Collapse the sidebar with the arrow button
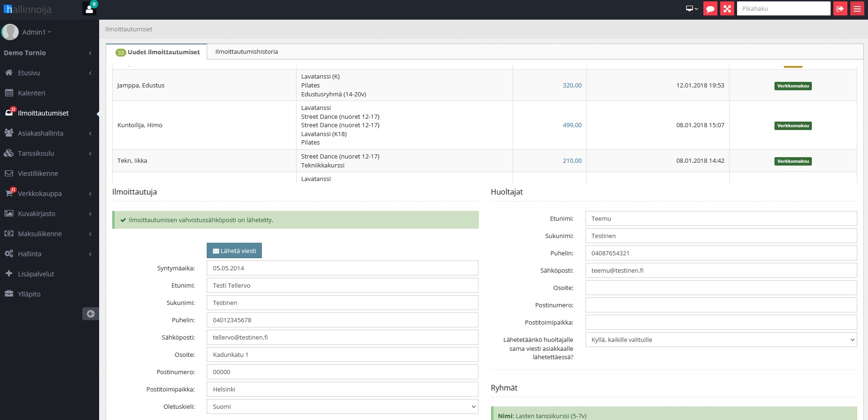Image resolution: width=868 pixels, height=420 pixels. pyautogui.click(x=91, y=314)
